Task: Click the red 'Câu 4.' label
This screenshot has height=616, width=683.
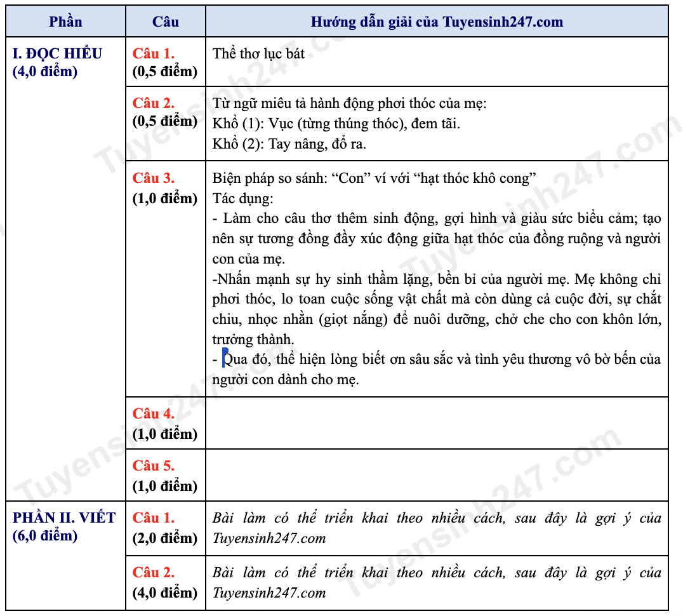Action: click(x=154, y=413)
